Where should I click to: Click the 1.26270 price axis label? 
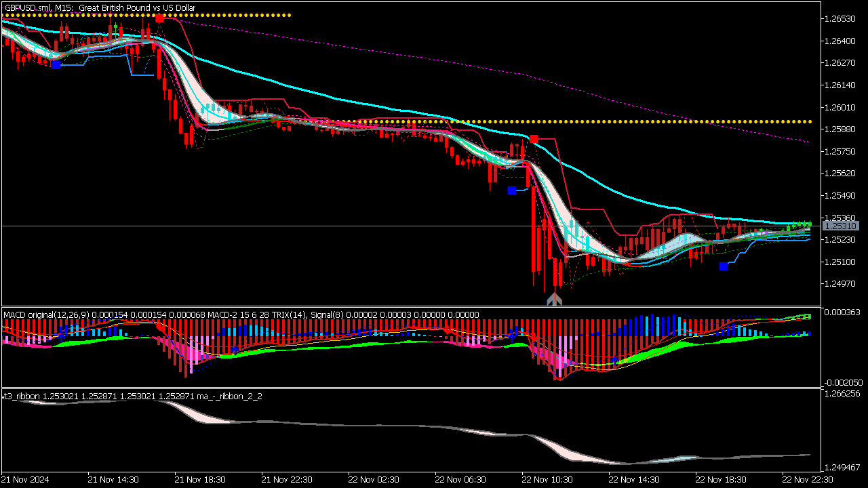point(839,63)
